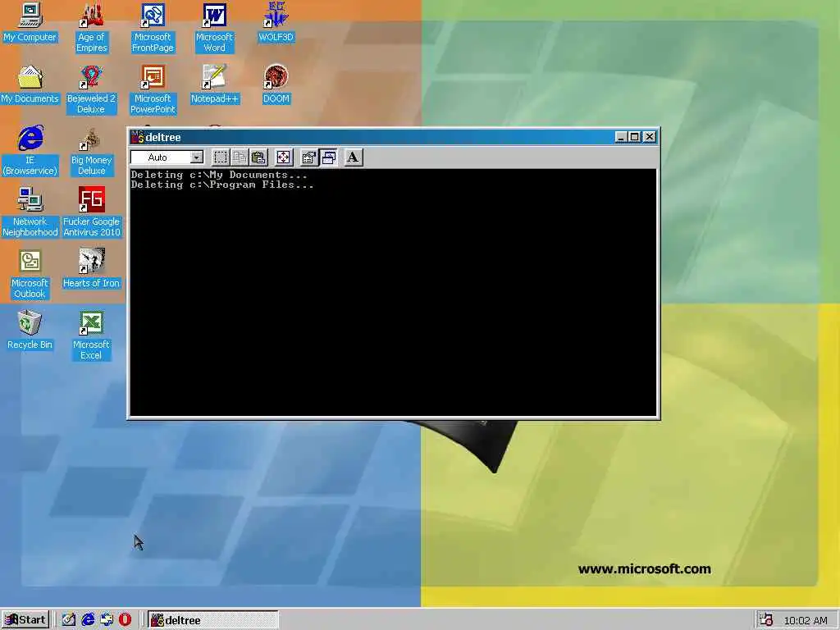This screenshot has width=840, height=630.
Task: Click the Font 'A' toolbar button
Action: pos(353,157)
